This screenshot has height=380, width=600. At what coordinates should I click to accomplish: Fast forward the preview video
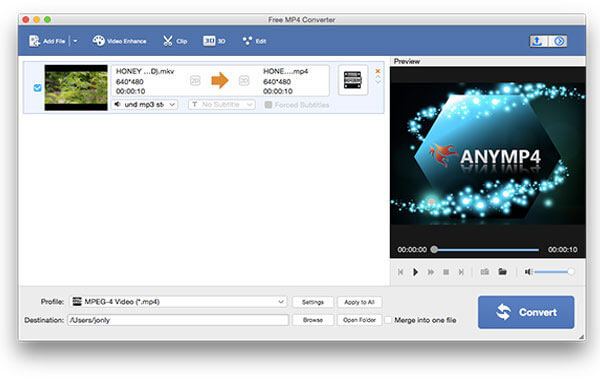pos(430,272)
